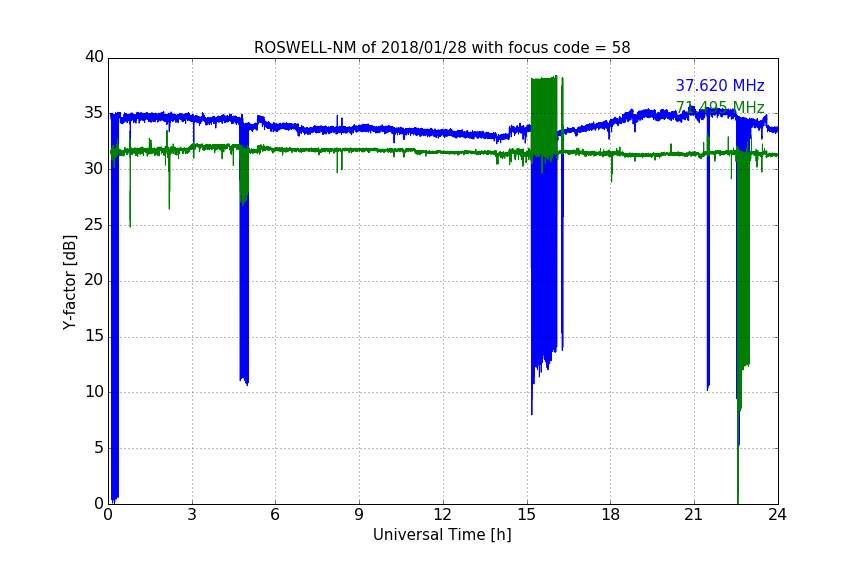864x576 pixels.
Task: Click the 'Y-factor [dB]' axis label
Action: pyautogui.click(x=69, y=282)
